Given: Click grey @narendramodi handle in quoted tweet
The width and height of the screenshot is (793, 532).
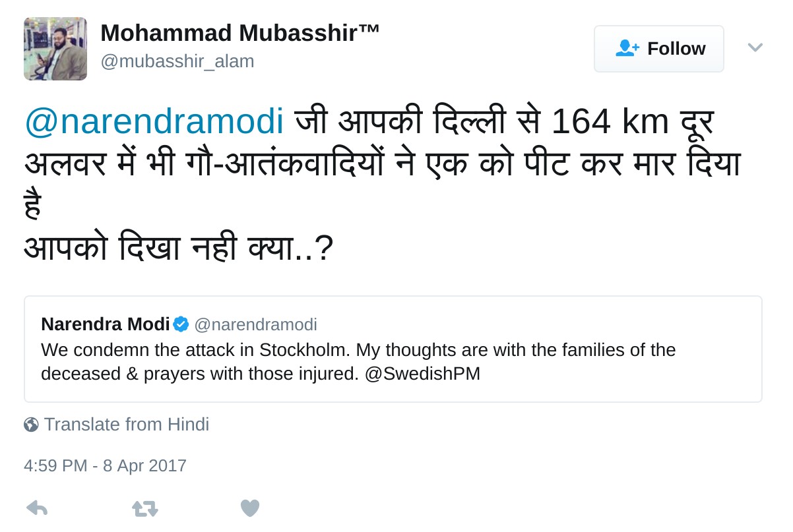Looking at the screenshot, I should 255,324.
